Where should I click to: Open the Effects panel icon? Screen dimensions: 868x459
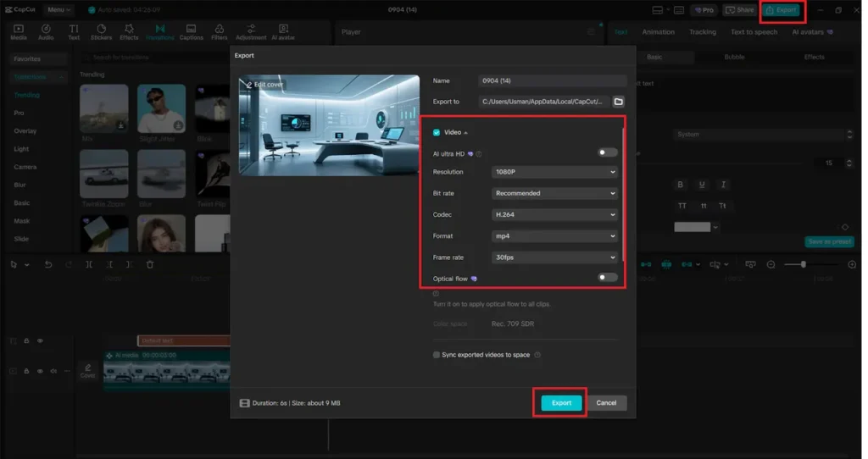pos(129,32)
